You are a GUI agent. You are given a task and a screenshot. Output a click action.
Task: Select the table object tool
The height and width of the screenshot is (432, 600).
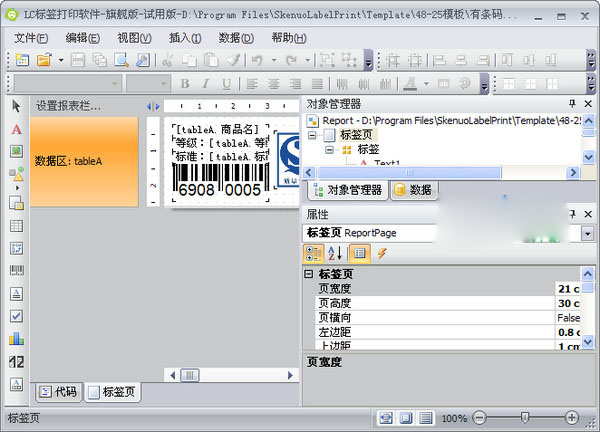tap(16, 226)
